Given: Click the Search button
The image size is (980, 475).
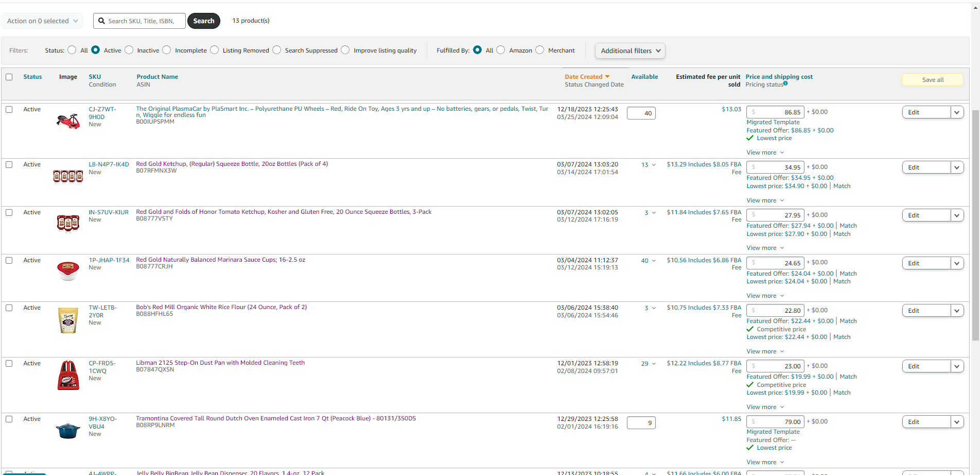Looking at the screenshot, I should coord(204,21).
